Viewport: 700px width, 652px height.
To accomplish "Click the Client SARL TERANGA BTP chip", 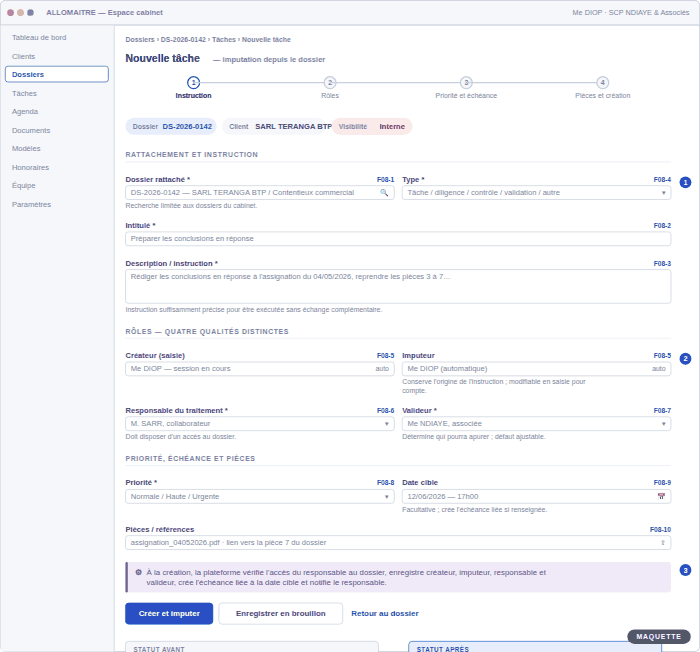I will (277, 126).
